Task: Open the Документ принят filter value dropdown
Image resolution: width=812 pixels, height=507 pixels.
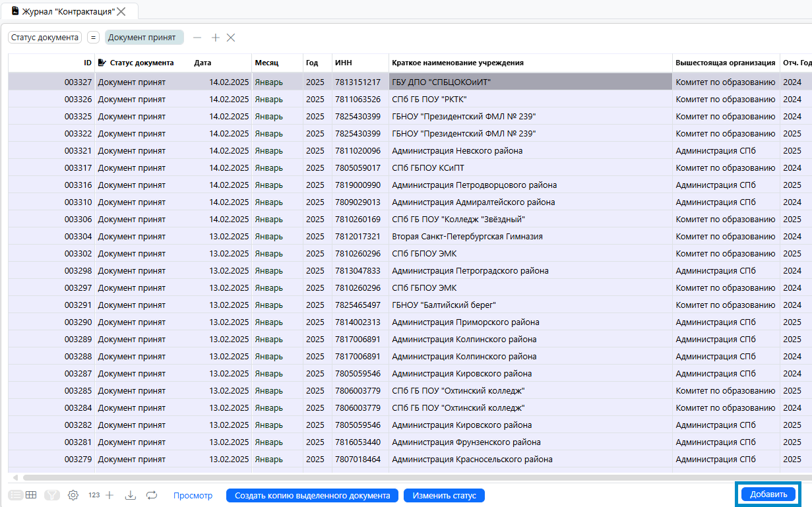Action: tap(144, 38)
